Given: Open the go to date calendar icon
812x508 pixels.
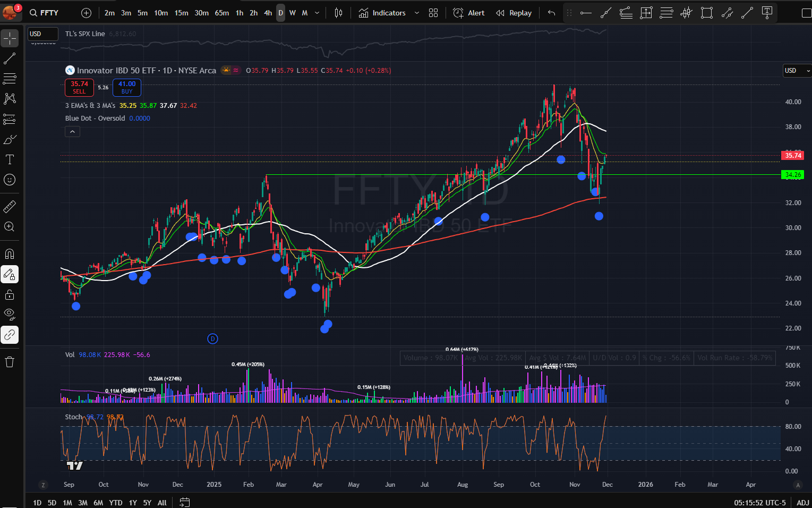Looking at the screenshot, I should coord(184,502).
